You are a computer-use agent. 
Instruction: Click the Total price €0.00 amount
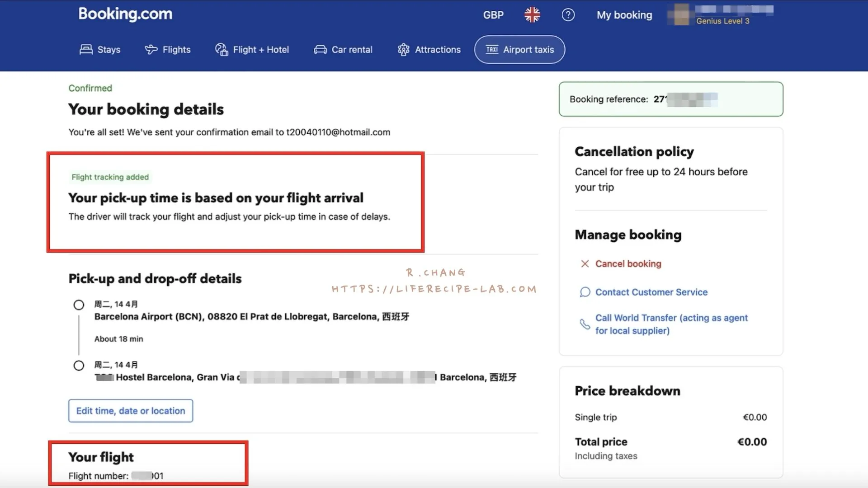pyautogui.click(x=752, y=442)
